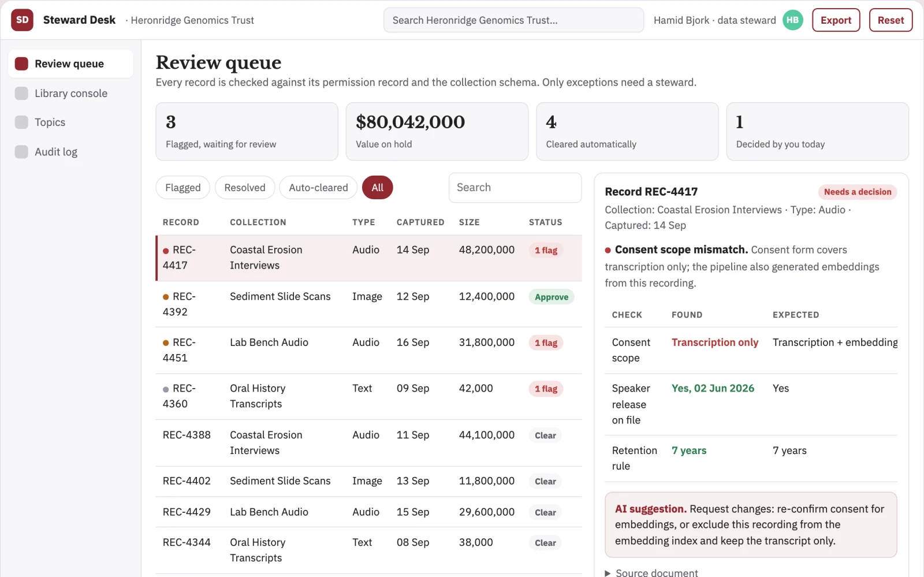Click the SD Steward Desk logo
Screen dimensions: 924x577
22,20
